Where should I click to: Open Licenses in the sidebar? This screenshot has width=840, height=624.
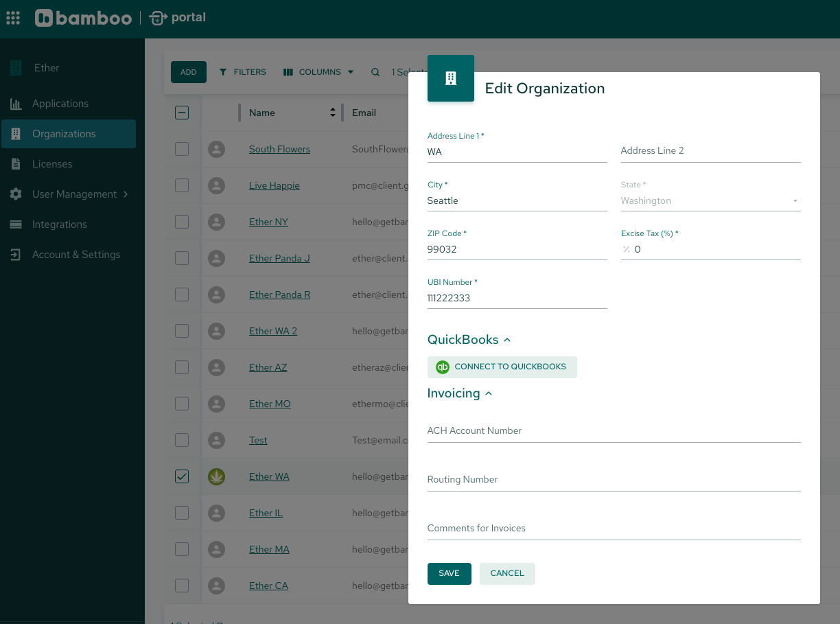pyautogui.click(x=69, y=164)
